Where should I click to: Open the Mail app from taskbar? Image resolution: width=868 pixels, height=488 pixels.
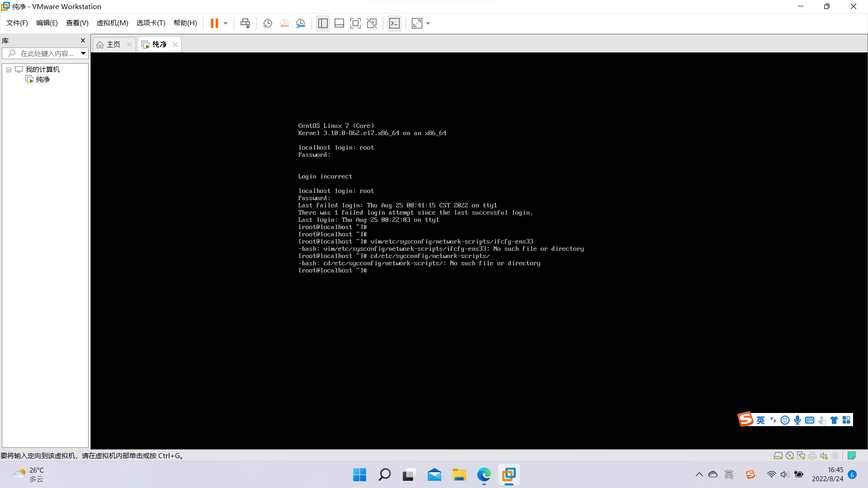pyautogui.click(x=434, y=475)
